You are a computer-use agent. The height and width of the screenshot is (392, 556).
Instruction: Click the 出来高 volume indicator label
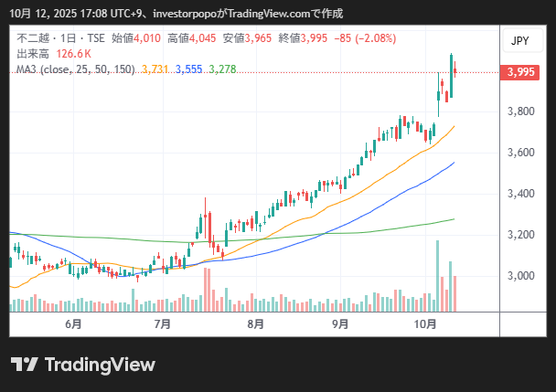pyautogui.click(x=33, y=54)
